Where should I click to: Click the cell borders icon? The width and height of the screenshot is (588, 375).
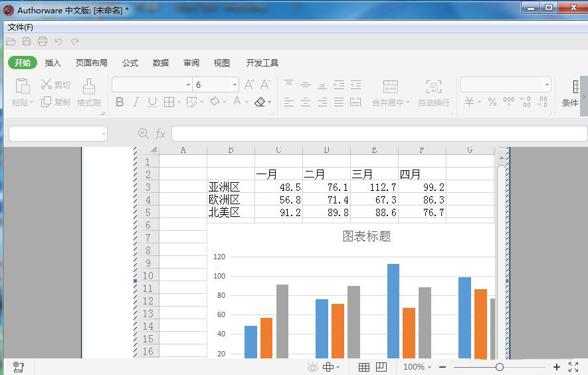[x=169, y=102]
